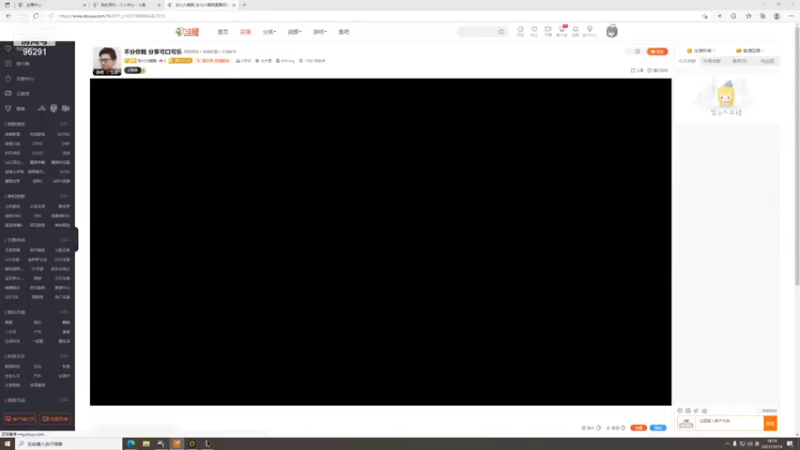Viewport: 800px width, 450px height.
Task: Click the rightmost emblem icon in sidebar row
Action: tap(65, 108)
